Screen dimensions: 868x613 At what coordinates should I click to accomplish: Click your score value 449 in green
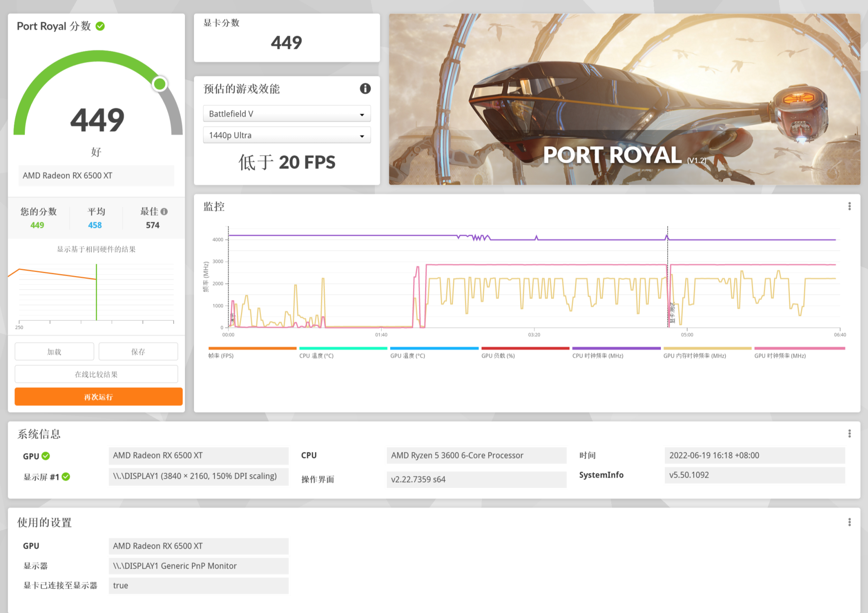pyautogui.click(x=37, y=225)
